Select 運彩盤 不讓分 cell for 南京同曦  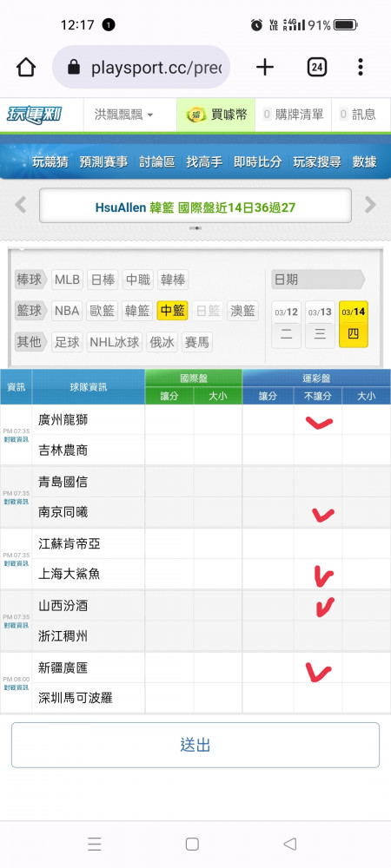click(x=318, y=512)
